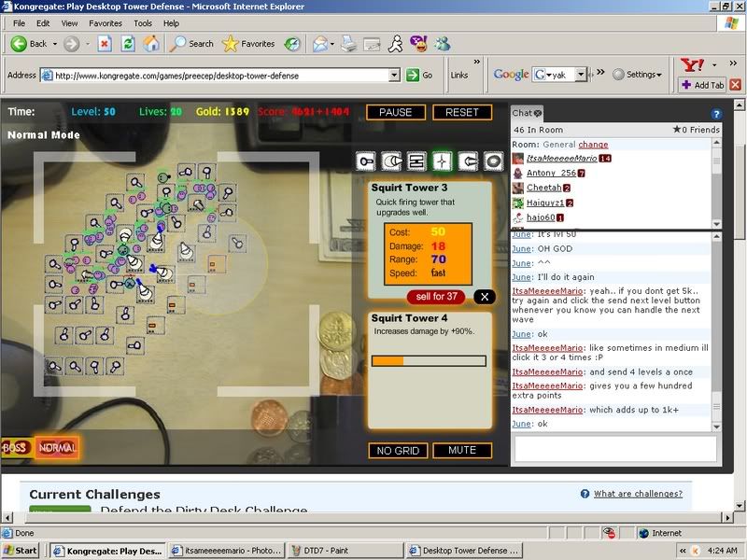
Task: Click the browser Home icon
Action: click(x=150, y=44)
